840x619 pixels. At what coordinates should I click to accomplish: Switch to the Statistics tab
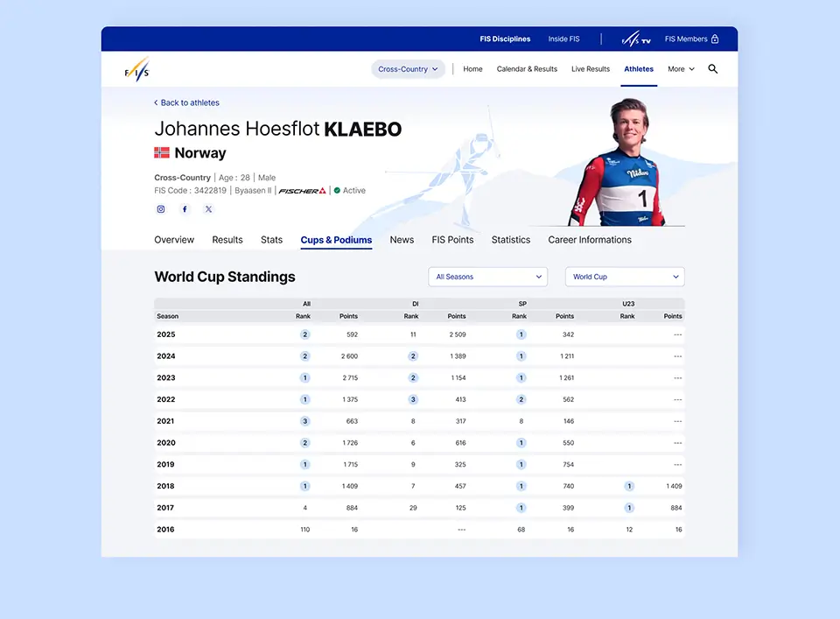[510, 240]
